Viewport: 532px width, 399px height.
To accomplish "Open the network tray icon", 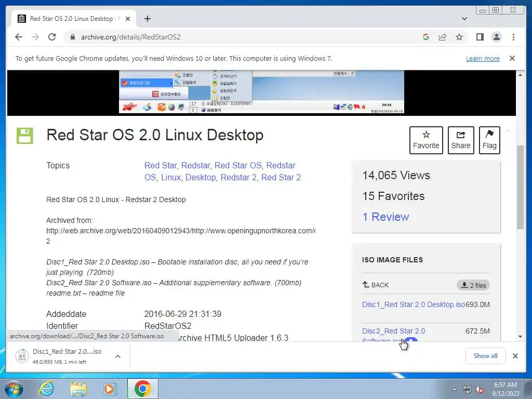I will click(x=467, y=390).
